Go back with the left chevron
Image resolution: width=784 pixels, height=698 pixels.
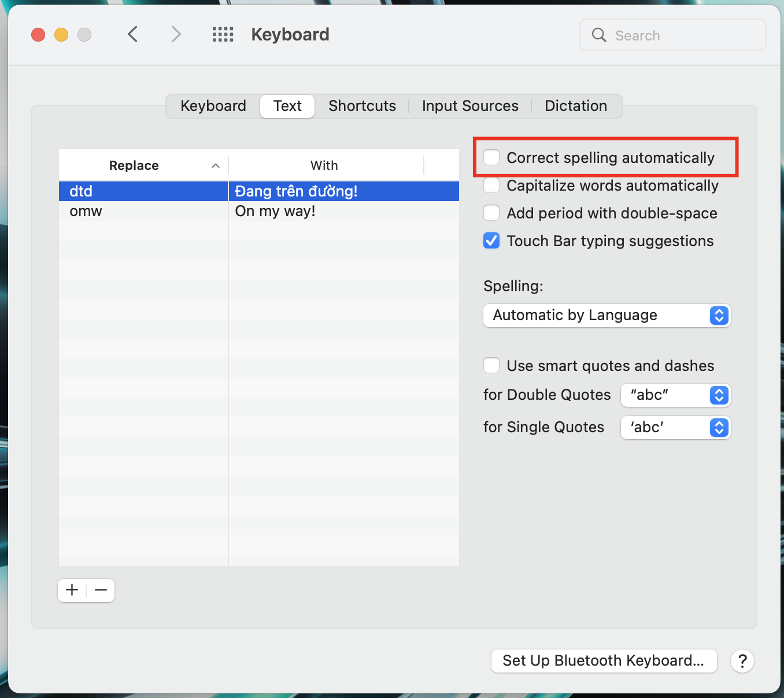click(133, 35)
